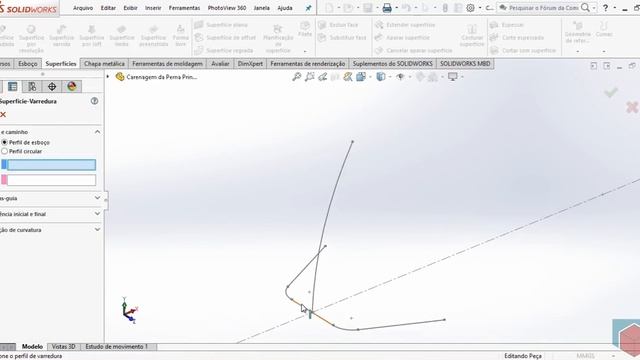This screenshot has width=640, height=360.
Task: Open the Options gear dropdown arrow
Action: click(x=480, y=8)
